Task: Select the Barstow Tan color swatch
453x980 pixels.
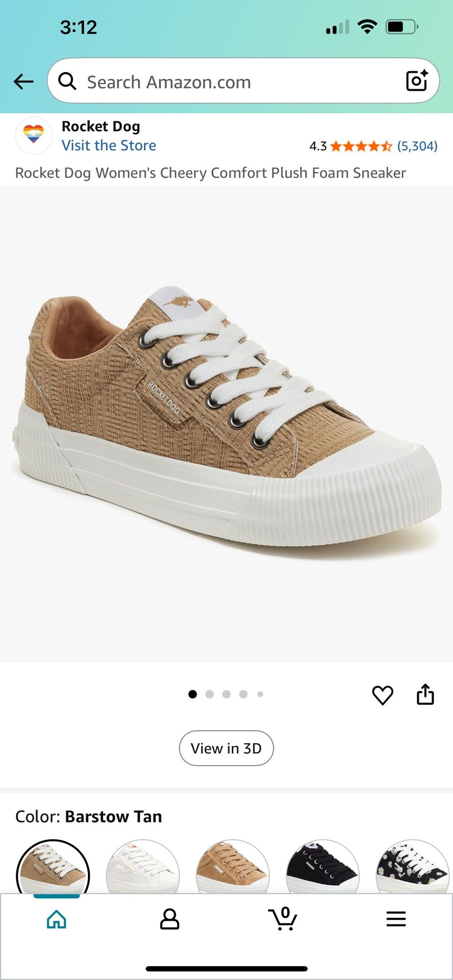Action: point(53,867)
